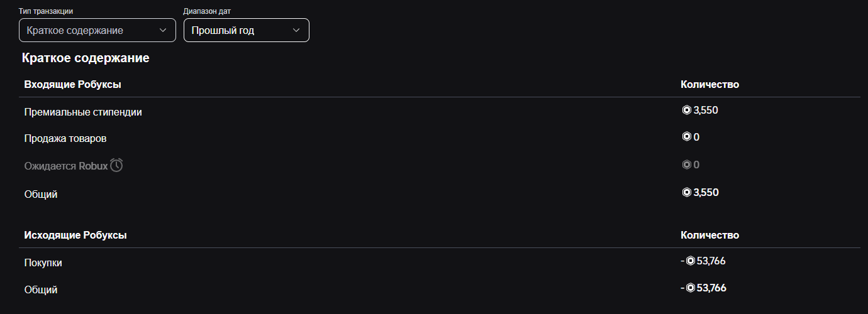Click Количество header in outgoing table
This screenshot has height=314, width=868.
[709, 235]
